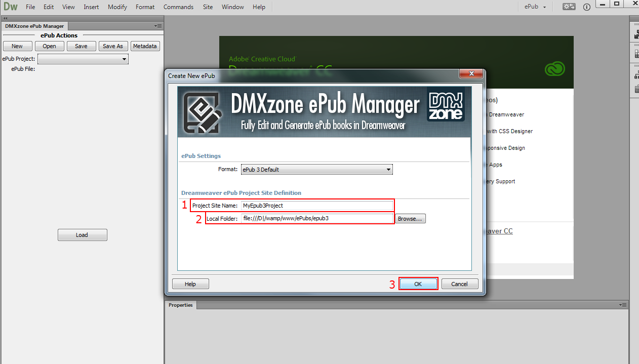Select the DMXzone ePub Manager tab
639x364 pixels.
pyautogui.click(x=34, y=26)
